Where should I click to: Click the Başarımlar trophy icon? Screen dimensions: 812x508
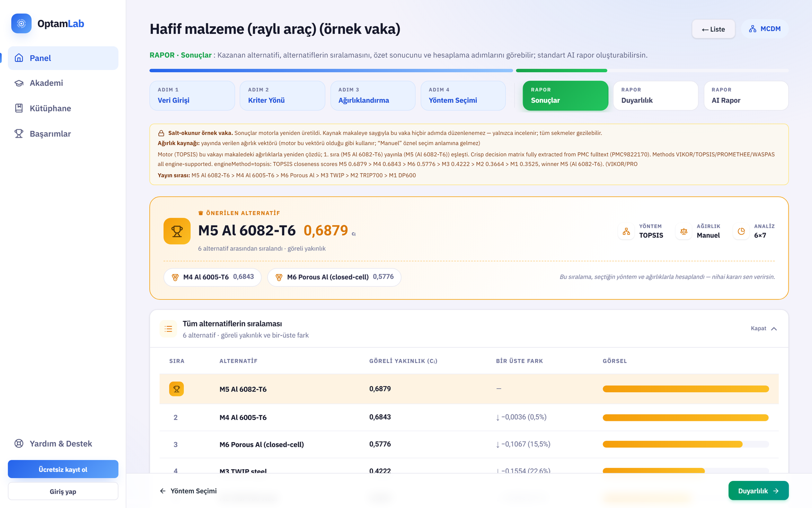[x=19, y=134]
